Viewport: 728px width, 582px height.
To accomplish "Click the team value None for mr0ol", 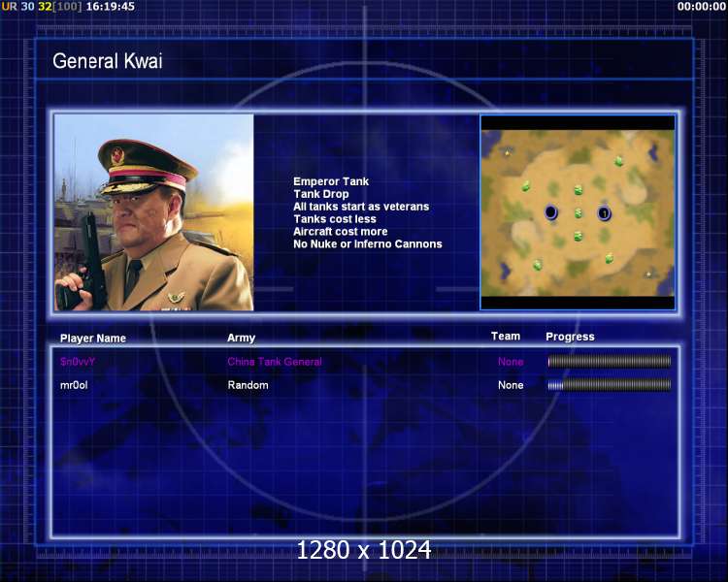I will pyautogui.click(x=511, y=385).
